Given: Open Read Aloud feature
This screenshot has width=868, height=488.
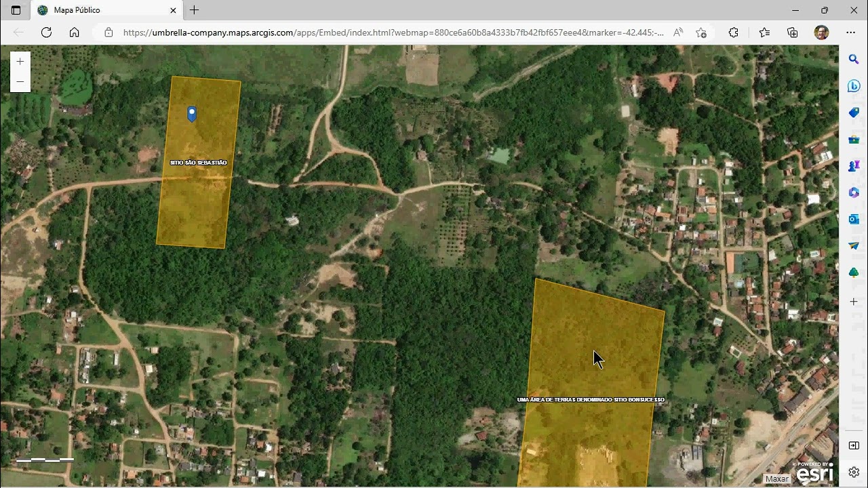Looking at the screenshot, I should tap(678, 33).
